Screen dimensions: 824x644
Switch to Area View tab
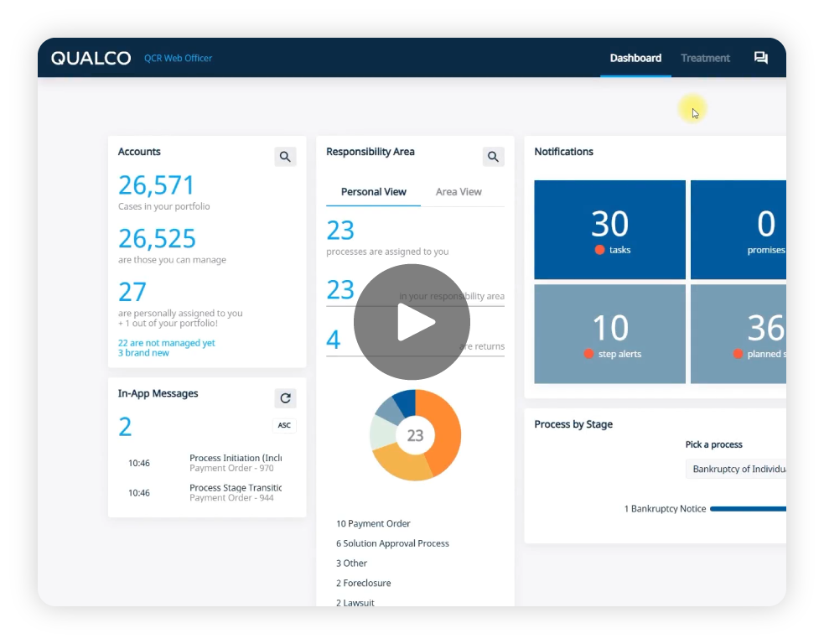(459, 192)
